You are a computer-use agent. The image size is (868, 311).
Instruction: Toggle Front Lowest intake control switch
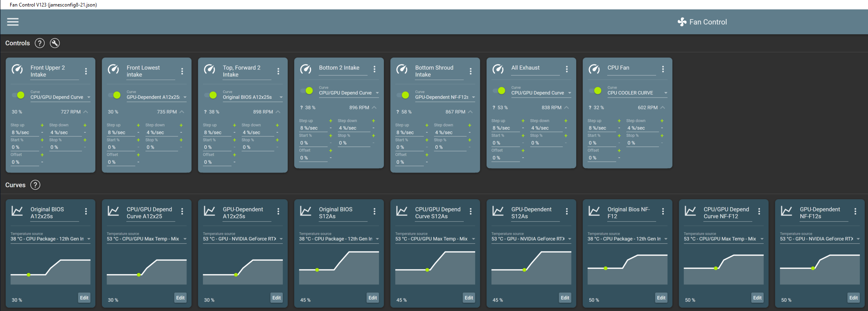pyautogui.click(x=115, y=95)
